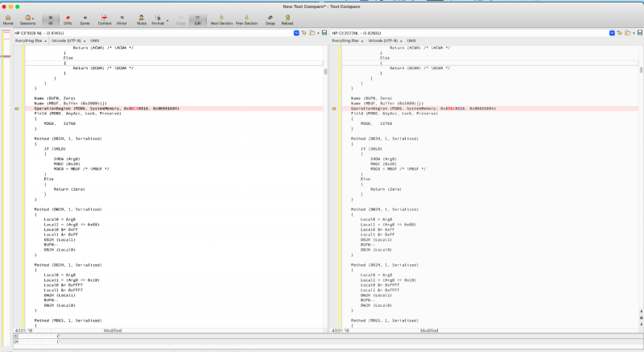Reload the compared files
The image size is (644, 352).
pyautogui.click(x=289, y=19)
